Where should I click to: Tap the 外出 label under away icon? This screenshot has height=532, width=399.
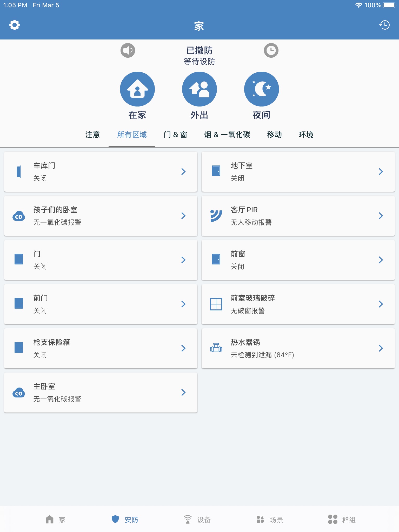[x=199, y=115]
